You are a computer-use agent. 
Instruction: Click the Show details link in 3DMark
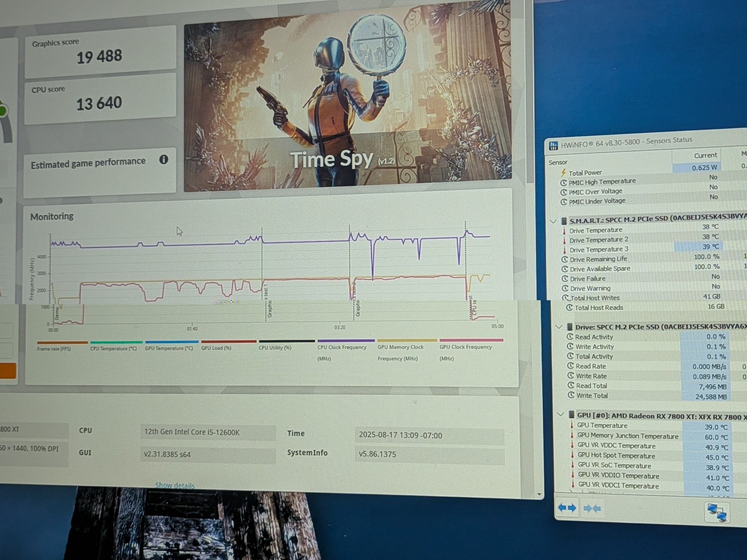click(x=175, y=485)
